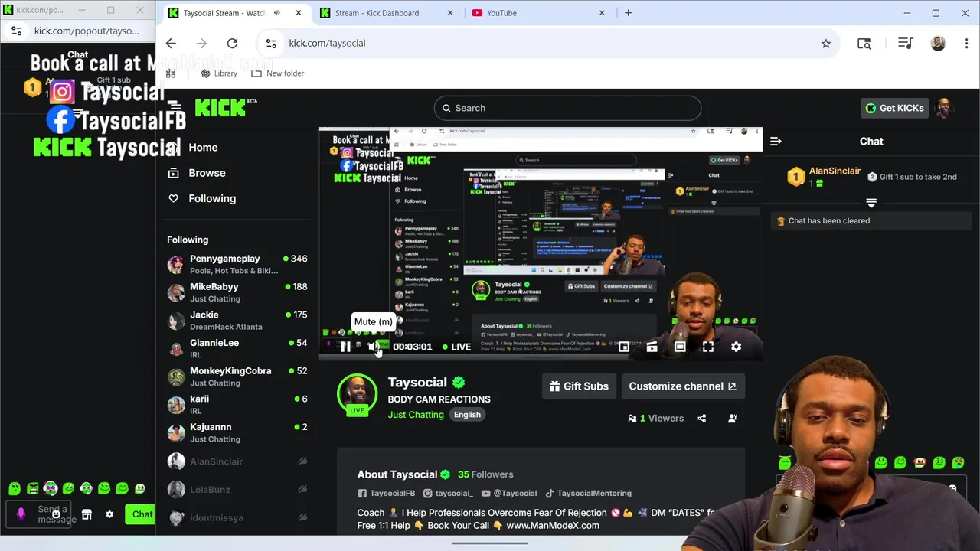Open shop icon in popout chat
The width and height of the screenshot is (980, 551).
[x=87, y=515]
